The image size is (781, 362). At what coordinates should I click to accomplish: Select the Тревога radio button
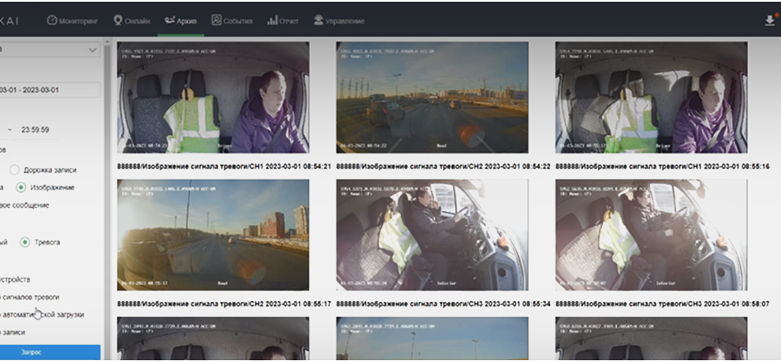[24, 242]
